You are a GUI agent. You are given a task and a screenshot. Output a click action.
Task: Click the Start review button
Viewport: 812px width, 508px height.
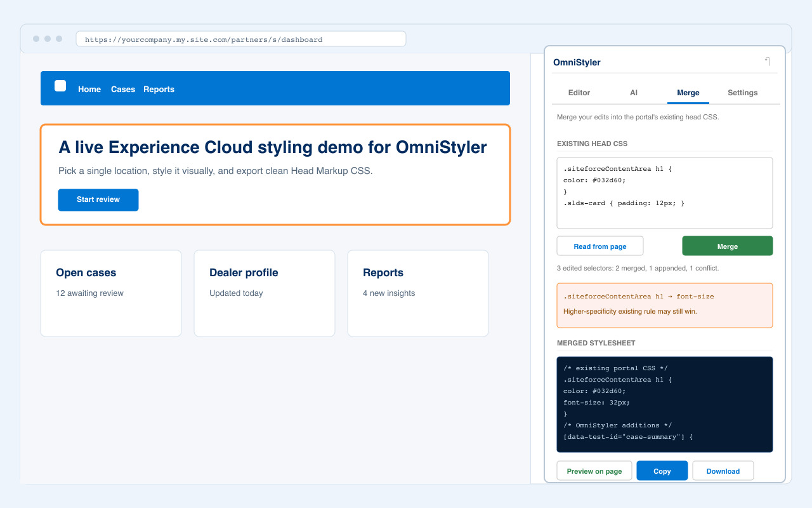pyautogui.click(x=98, y=199)
